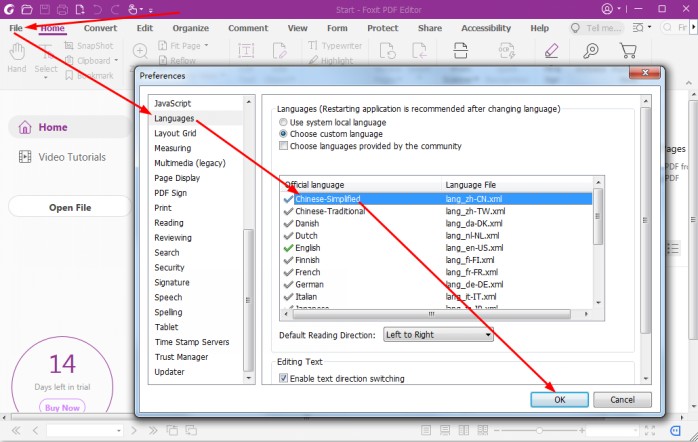This screenshot has width=698, height=442.
Task: Click the Bookmark tool
Action: [89, 75]
